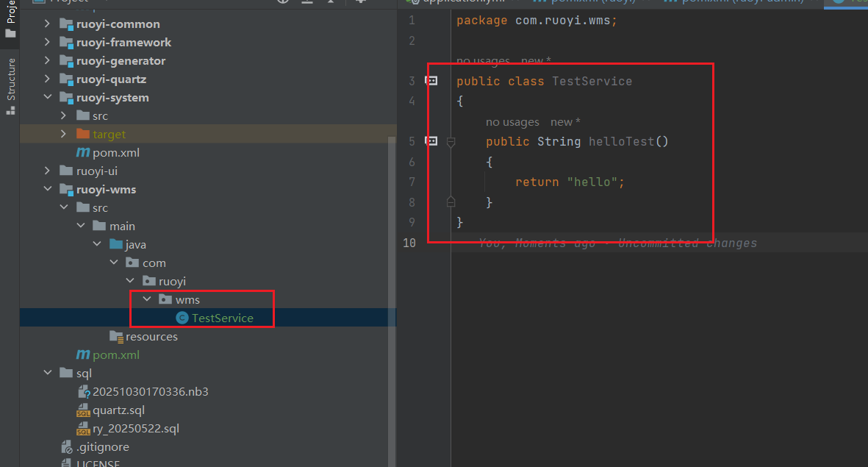Click com.ruoyi.wms in the package statement

click(x=562, y=21)
